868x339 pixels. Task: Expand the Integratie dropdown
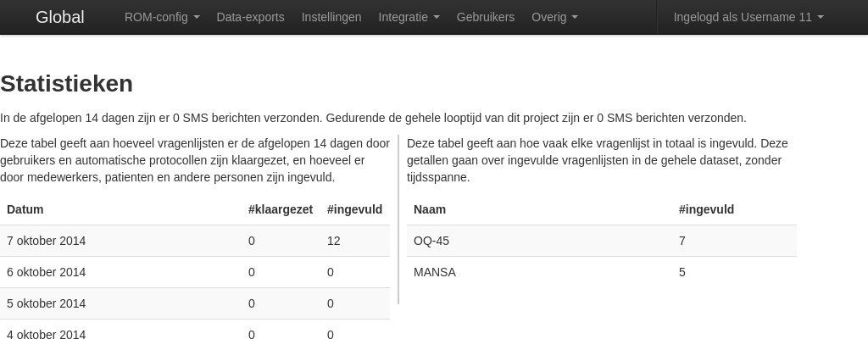[x=409, y=17]
